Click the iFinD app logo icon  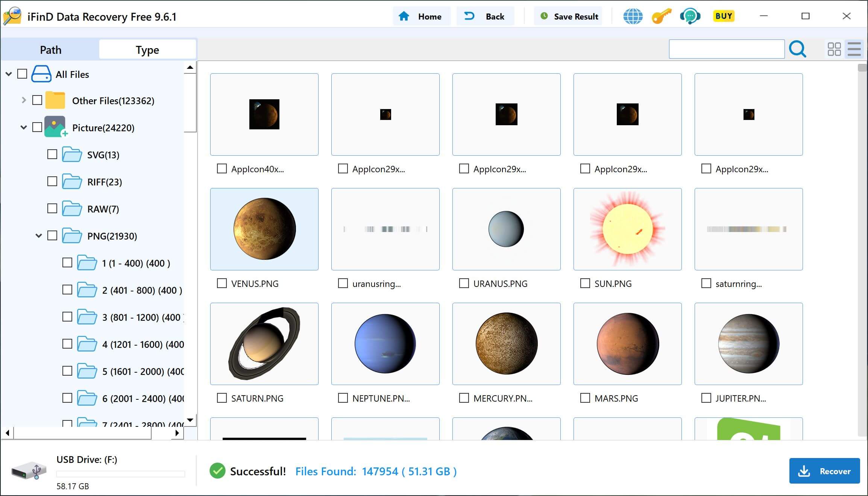tap(12, 17)
